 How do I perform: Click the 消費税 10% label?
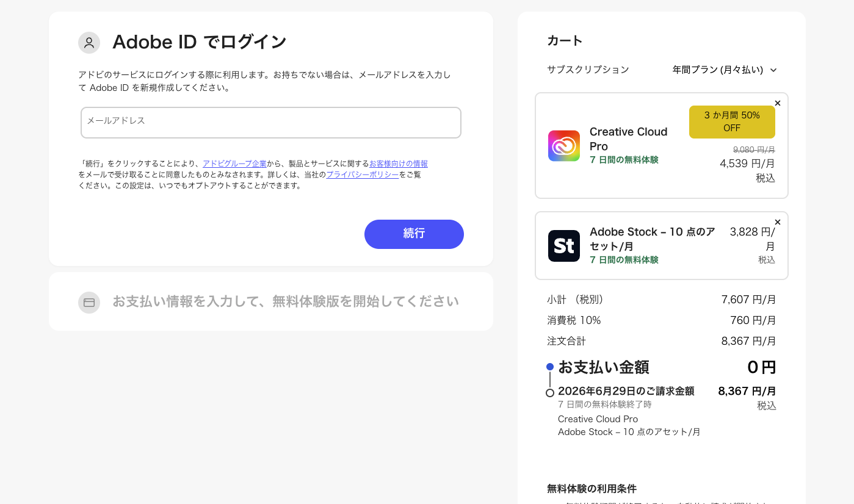point(574,320)
